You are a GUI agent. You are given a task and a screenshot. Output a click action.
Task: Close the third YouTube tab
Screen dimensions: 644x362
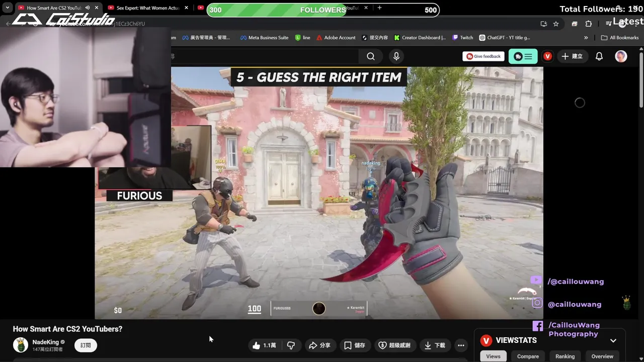tap(366, 8)
